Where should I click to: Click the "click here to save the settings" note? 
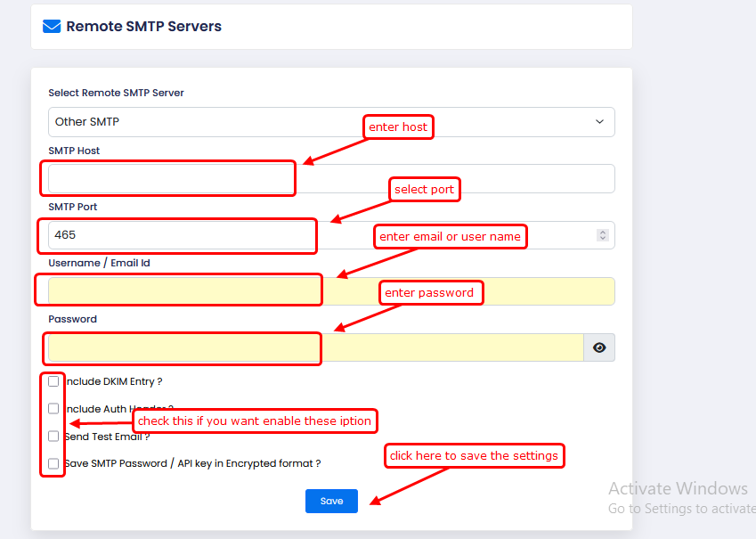tap(474, 456)
